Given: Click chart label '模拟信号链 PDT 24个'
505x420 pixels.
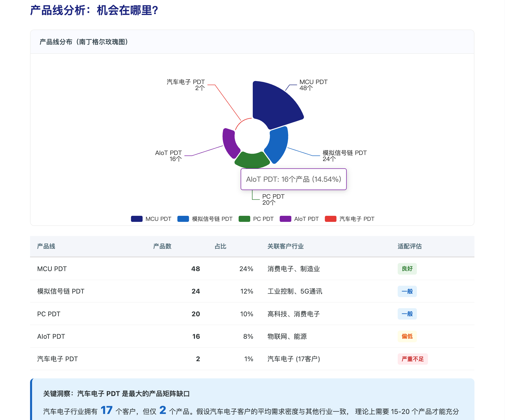Looking at the screenshot, I should [344, 156].
